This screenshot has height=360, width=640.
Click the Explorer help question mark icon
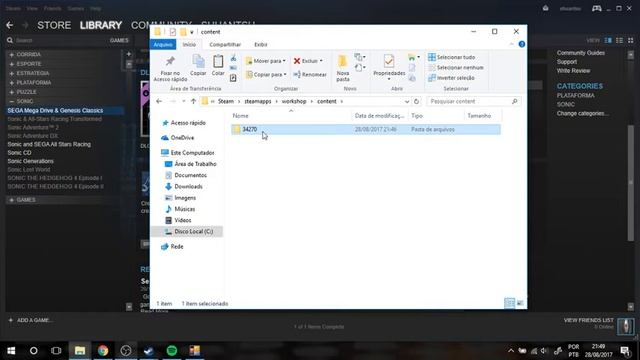522,44
